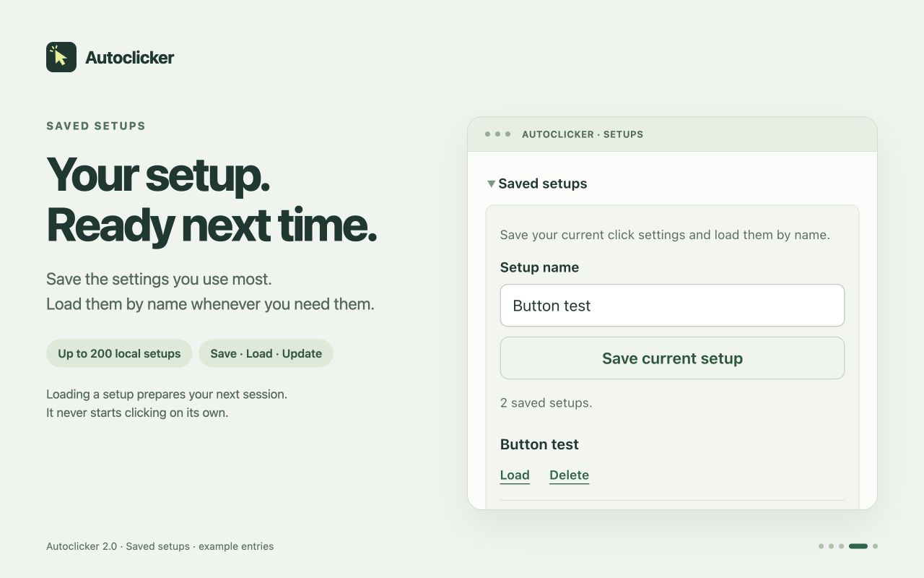Load the Button test setup

[x=515, y=475]
